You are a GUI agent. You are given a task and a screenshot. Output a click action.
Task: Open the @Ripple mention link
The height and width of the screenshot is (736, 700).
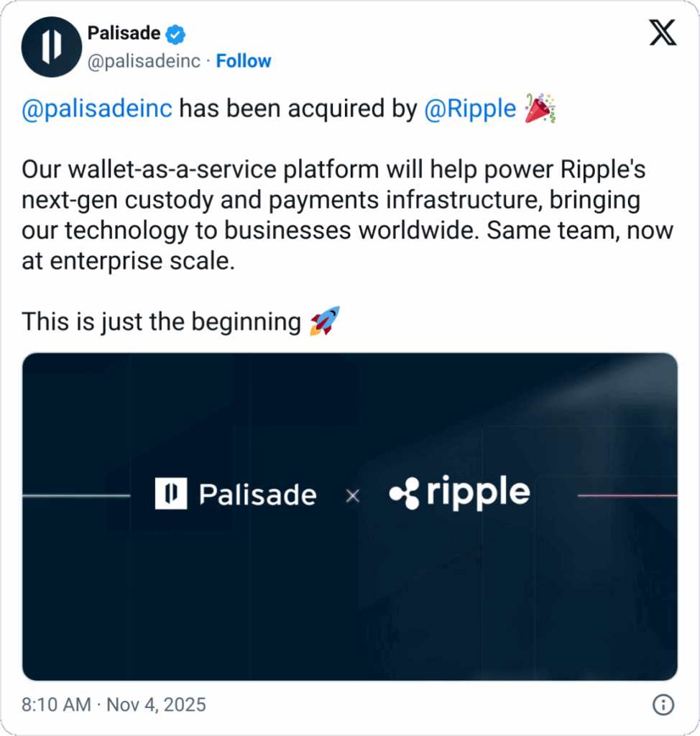[x=470, y=108]
